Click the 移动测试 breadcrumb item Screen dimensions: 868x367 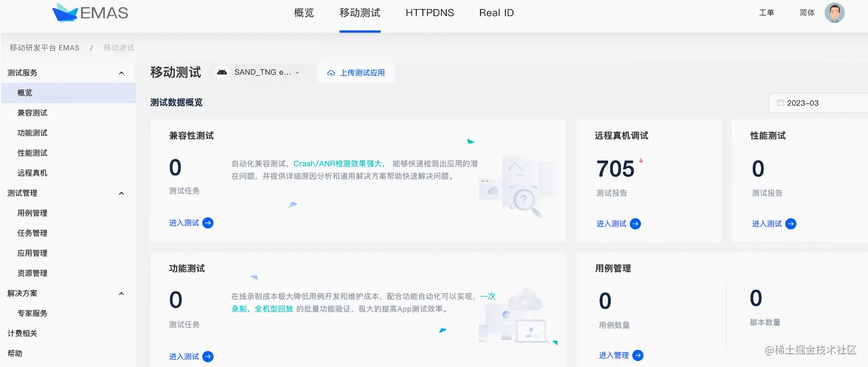click(x=119, y=48)
